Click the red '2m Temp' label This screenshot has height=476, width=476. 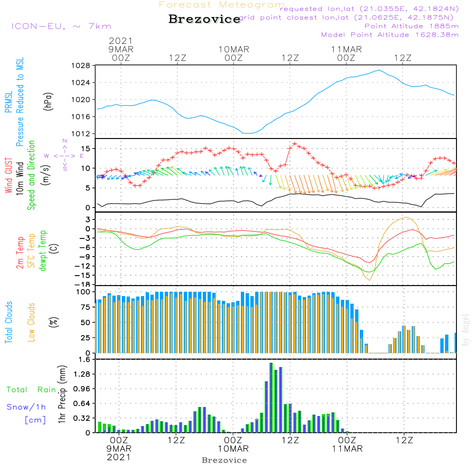click(x=20, y=253)
